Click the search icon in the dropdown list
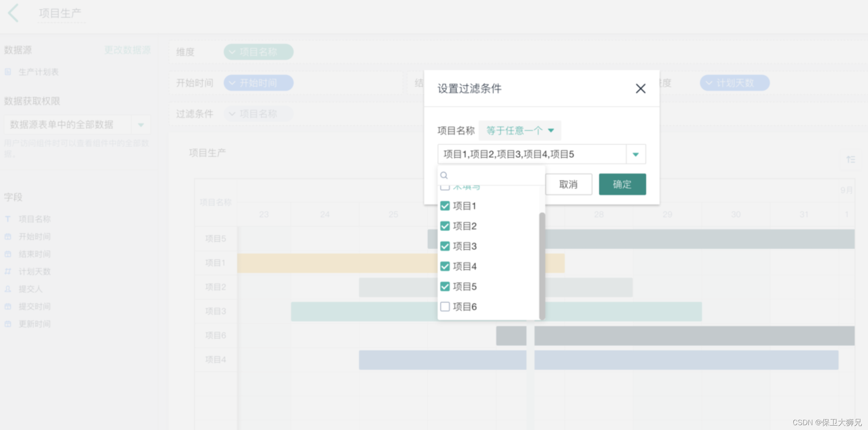The height and width of the screenshot is (430, 868). tap(444, 175)
